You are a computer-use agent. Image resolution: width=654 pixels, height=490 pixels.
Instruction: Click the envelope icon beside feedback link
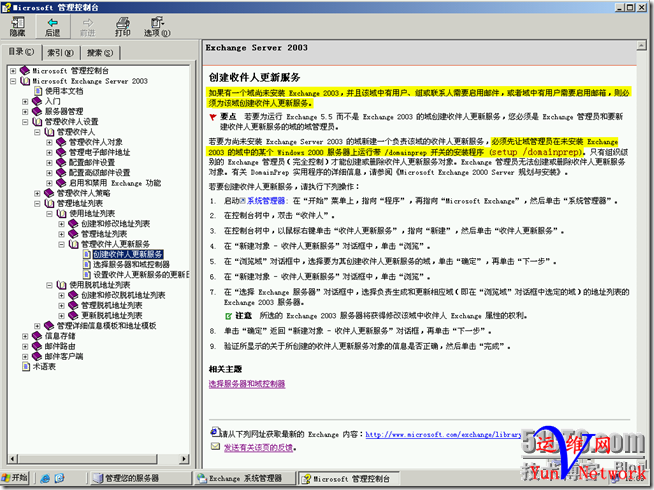[215, 447]
